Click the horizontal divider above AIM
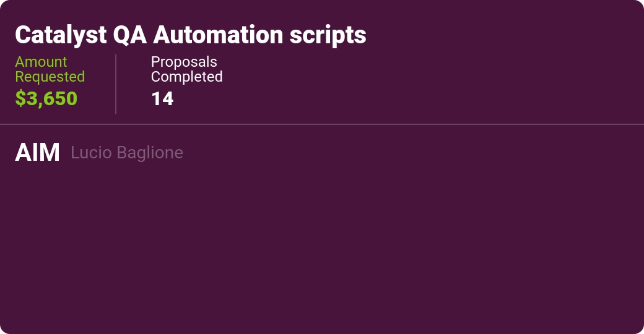 click(x=322, y=124)
